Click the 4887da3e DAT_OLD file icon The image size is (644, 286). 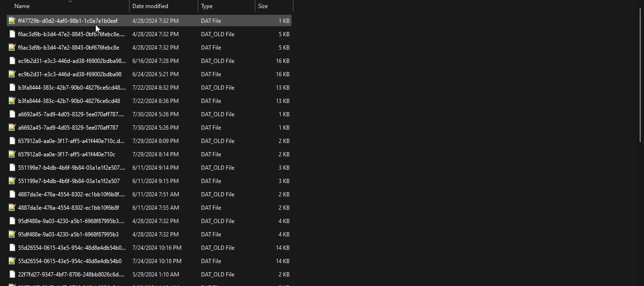[x=12, y=194]
